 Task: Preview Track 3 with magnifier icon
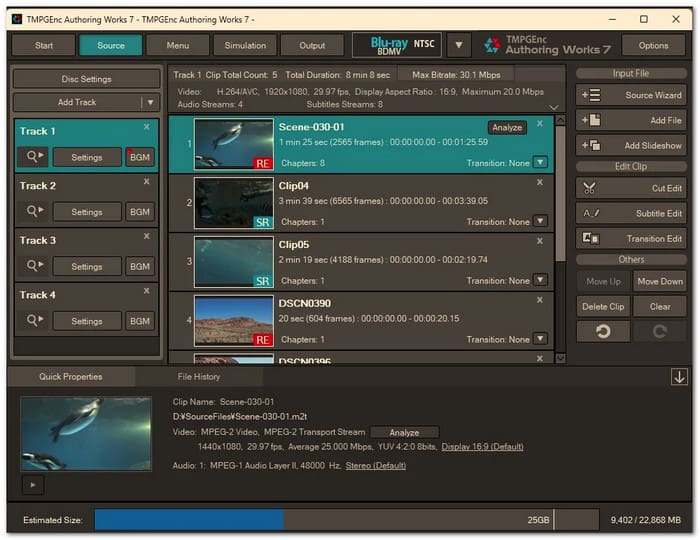tap(33, 266)
